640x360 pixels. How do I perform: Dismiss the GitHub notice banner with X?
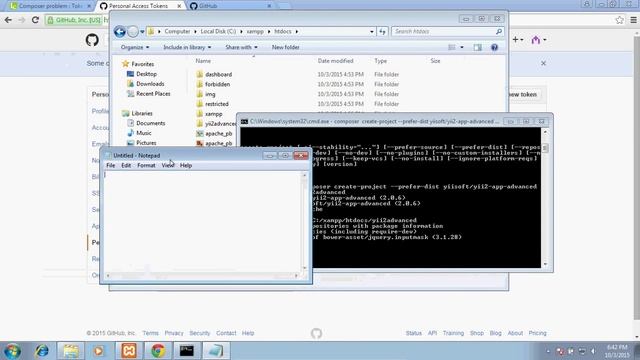point(543,63)
